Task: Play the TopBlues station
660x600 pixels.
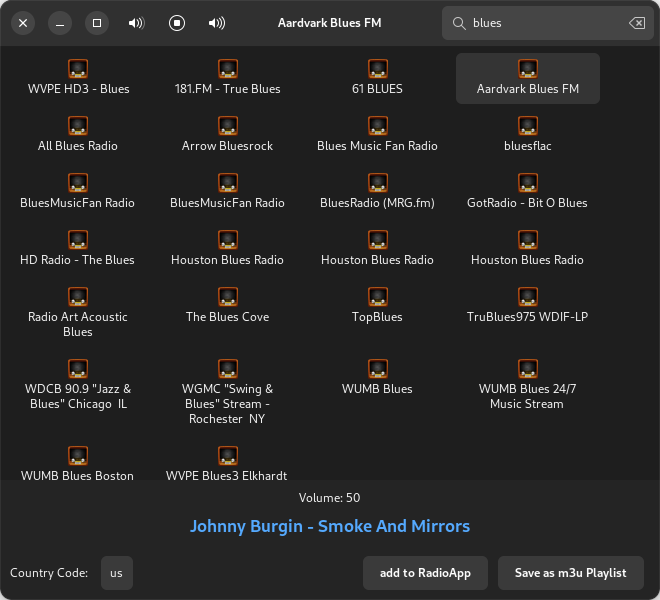Action: point(378,306)
